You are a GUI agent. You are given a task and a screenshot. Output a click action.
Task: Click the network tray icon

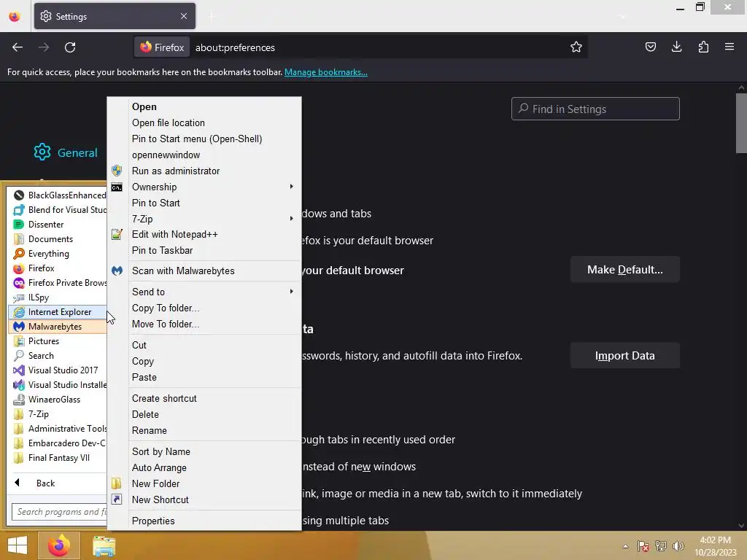click(x=661, y=546)
